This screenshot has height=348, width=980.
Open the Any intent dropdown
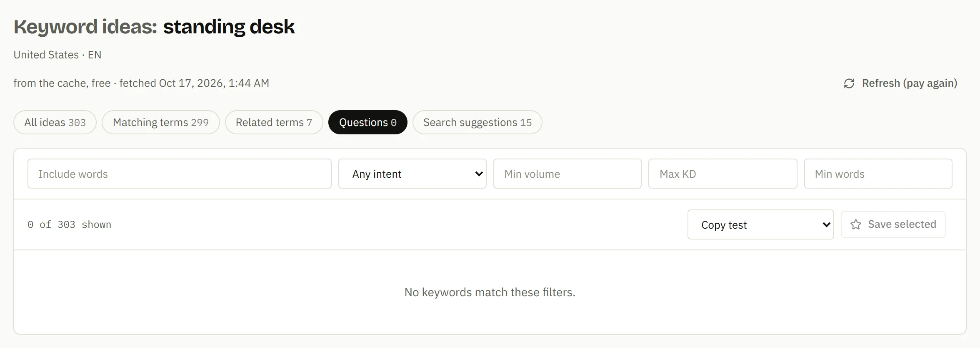coord(412,174)
